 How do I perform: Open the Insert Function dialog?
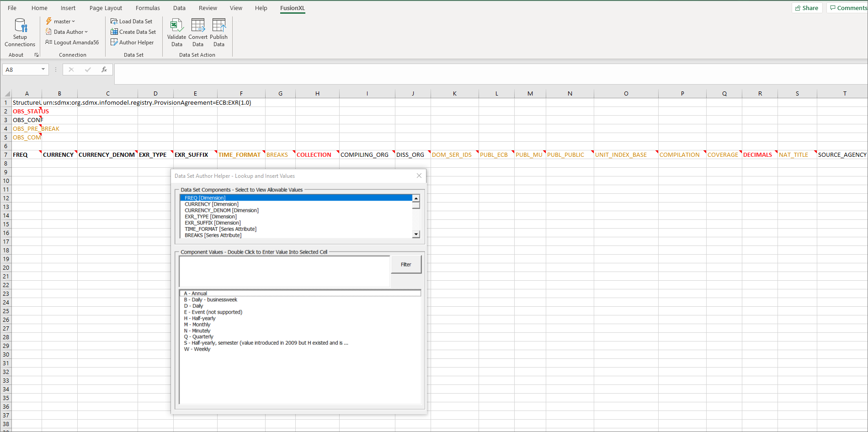pyautogui.click(x=104, y=69)
